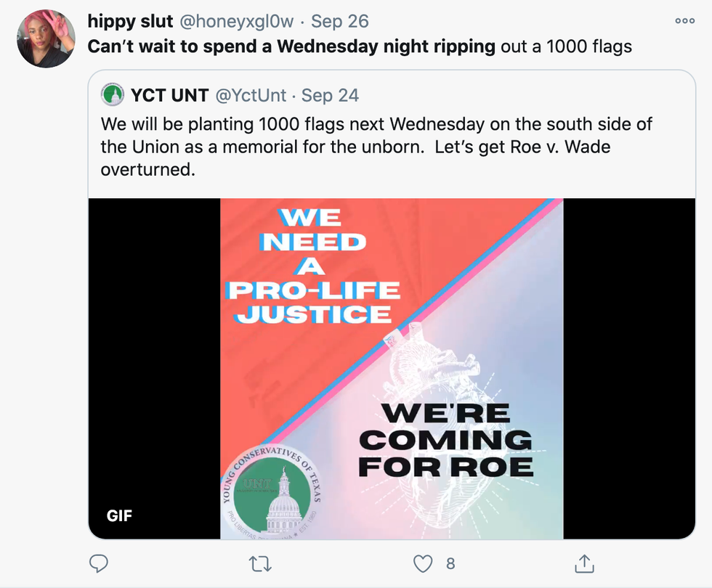Screen dimensions: 712x588
Task: Open the share upload icon
Action: (x=583, y=563)
